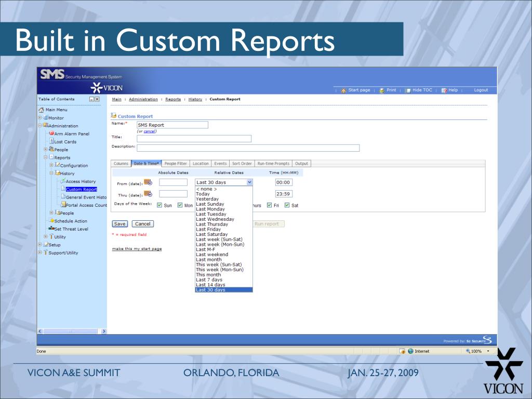This screenshot has height=399, width=532.
Task: Toggle the Sun day checkbox
Action: coord(159,205)
